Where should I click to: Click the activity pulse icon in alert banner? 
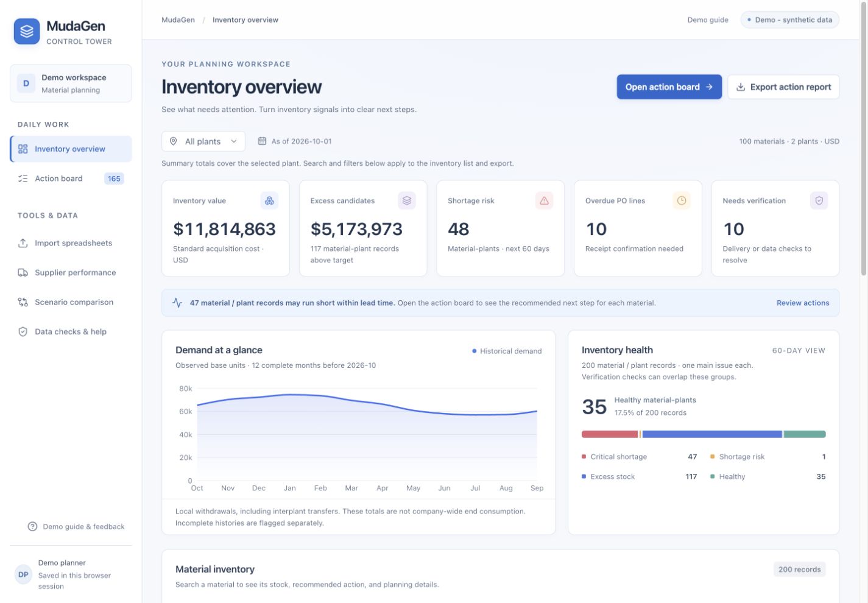coord(177,303)
